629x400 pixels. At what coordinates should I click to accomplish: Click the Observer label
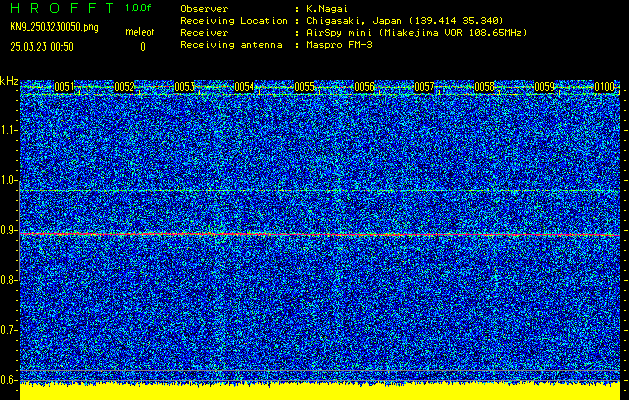click(204, 9)
